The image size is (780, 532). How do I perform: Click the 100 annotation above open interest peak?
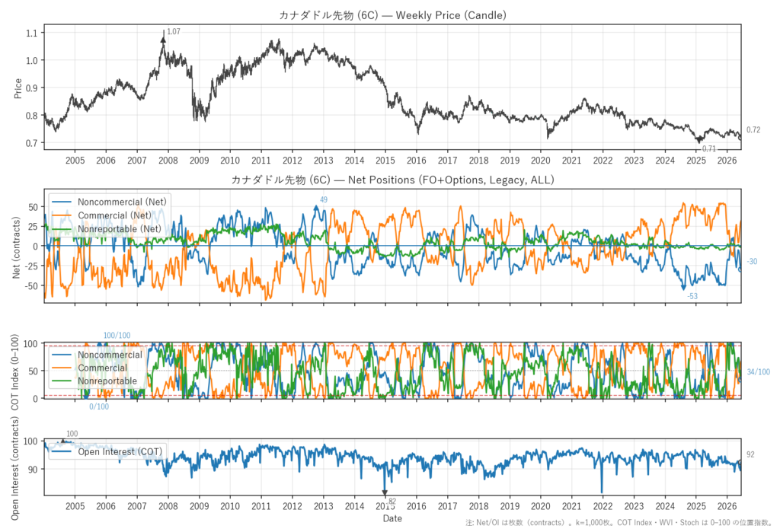(x=72, y=434)
